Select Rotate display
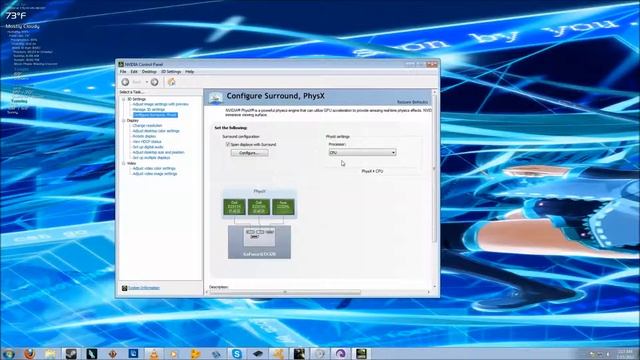 coord(144,136)
